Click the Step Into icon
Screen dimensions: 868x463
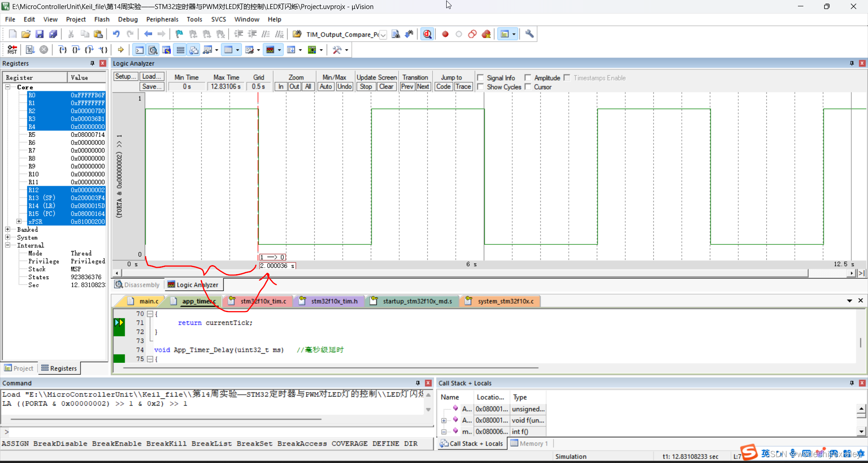62,50
